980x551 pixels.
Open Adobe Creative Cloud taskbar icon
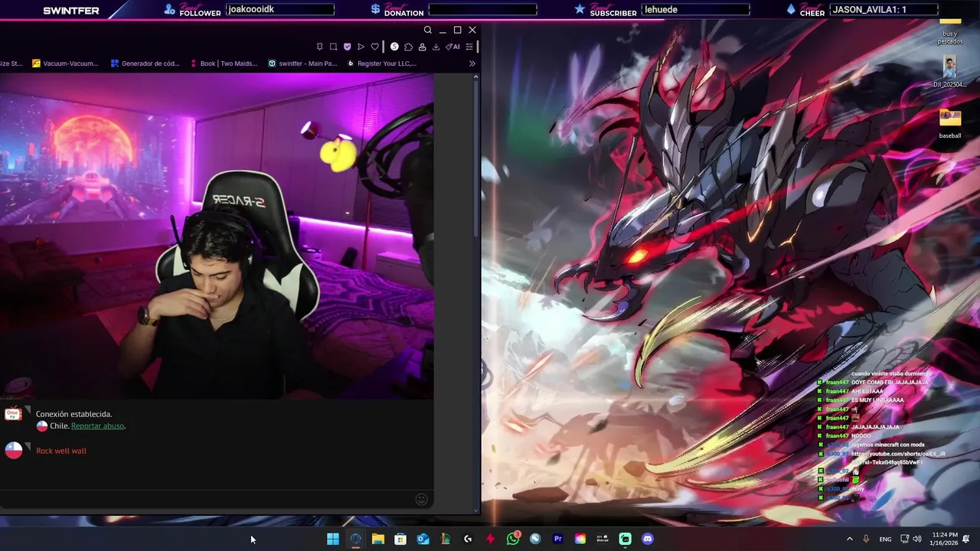point(580,539)
